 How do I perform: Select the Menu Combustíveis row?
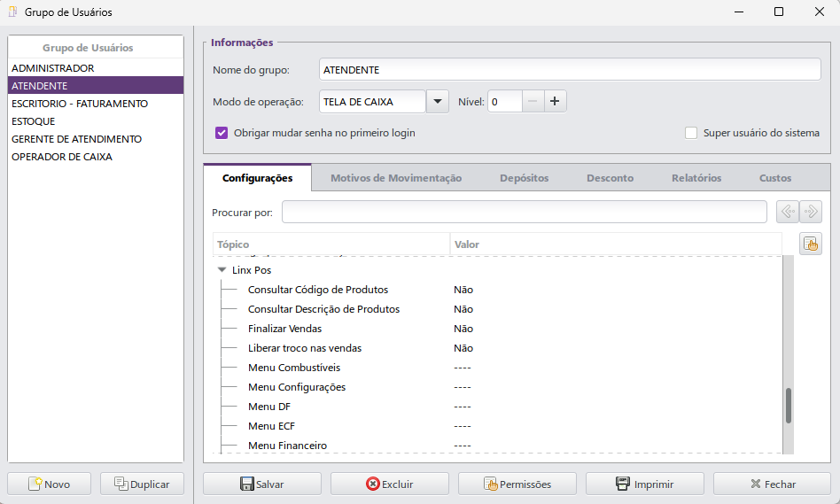point(498,368)
